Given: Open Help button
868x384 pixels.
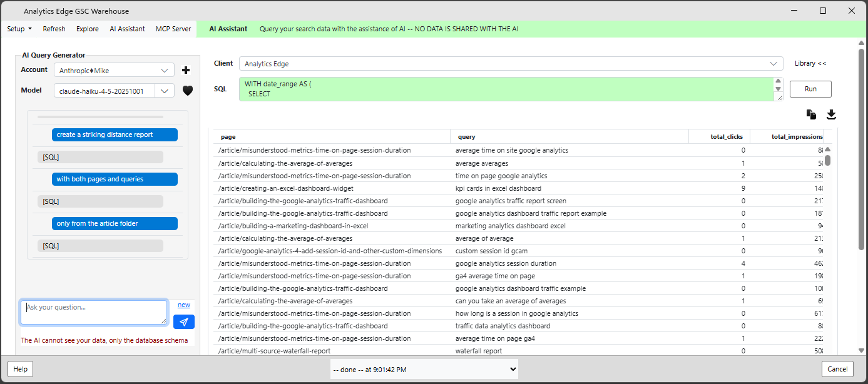Looking at the screenshot, I should [x=21, y=369].
